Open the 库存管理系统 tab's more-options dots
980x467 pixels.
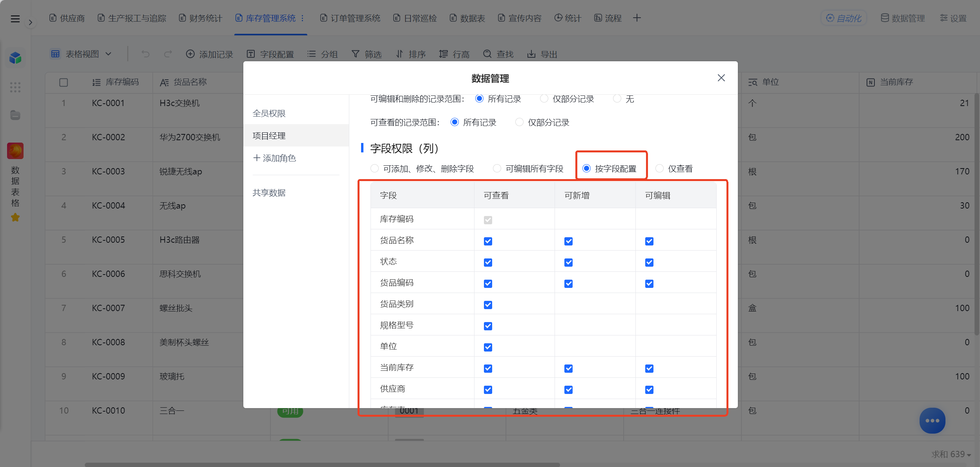click(x=302, y=18)
